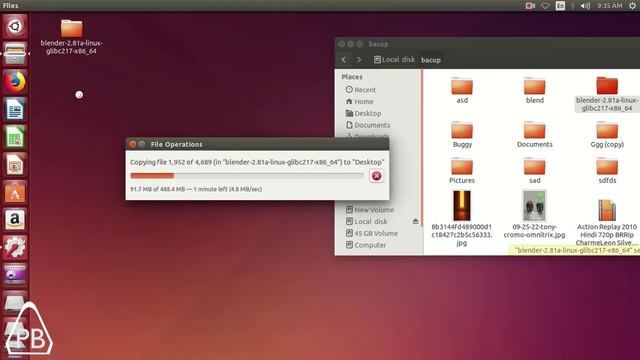Go back in the bacup window
Viewport: 640px width, 360px height.
(344, 60)
